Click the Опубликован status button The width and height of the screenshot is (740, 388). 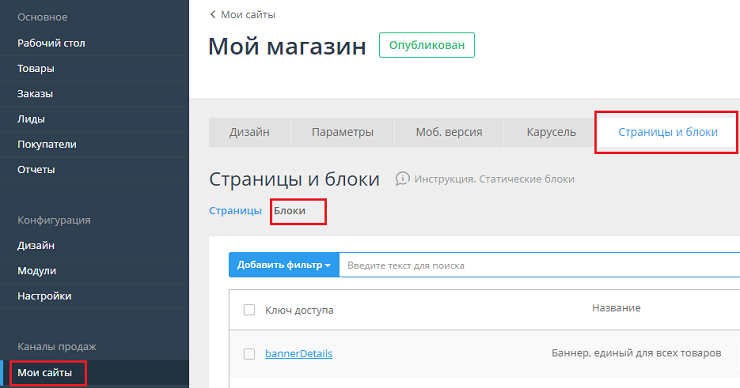coord(427,45)
